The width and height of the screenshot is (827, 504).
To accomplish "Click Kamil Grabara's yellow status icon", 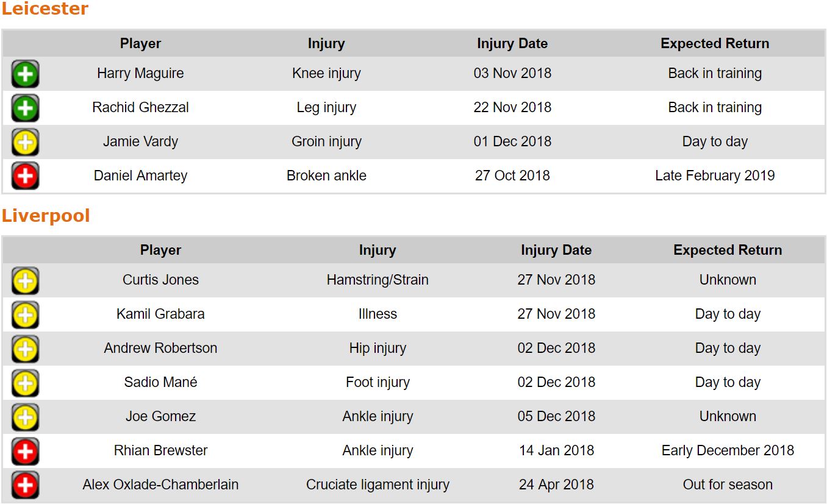I will pos(25,315).
